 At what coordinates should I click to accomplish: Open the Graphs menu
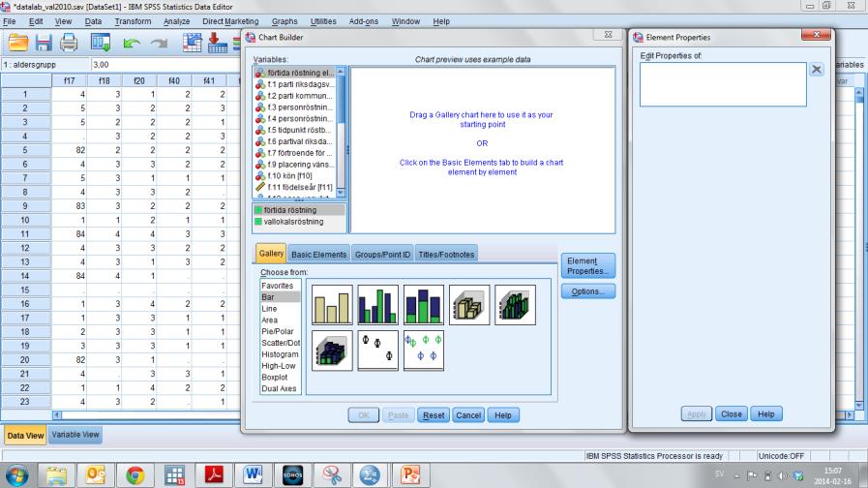tap(284, 21)
